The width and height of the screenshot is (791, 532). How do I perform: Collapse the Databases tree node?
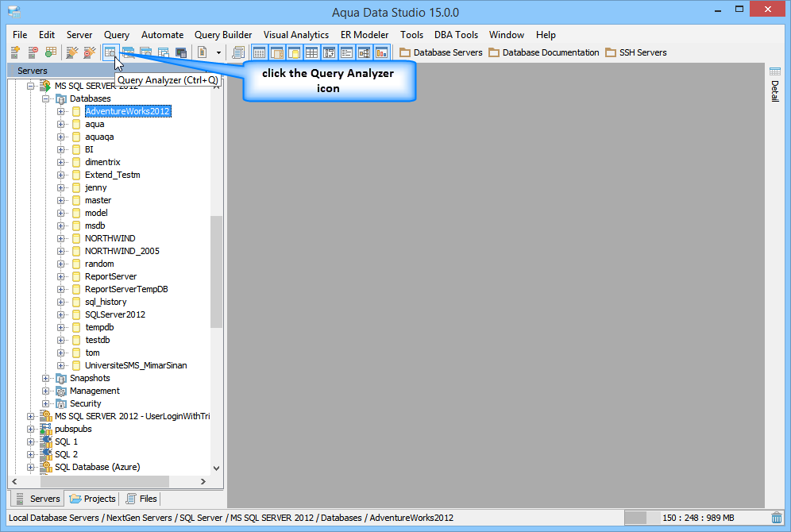(x=45, y=98)
